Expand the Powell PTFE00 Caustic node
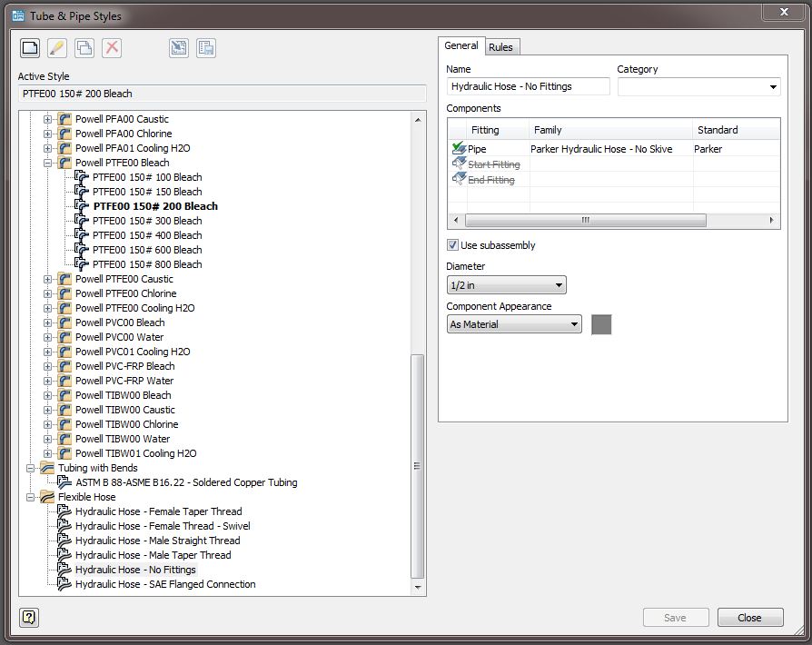Viewport: 812px width, 645px height. 47,279
